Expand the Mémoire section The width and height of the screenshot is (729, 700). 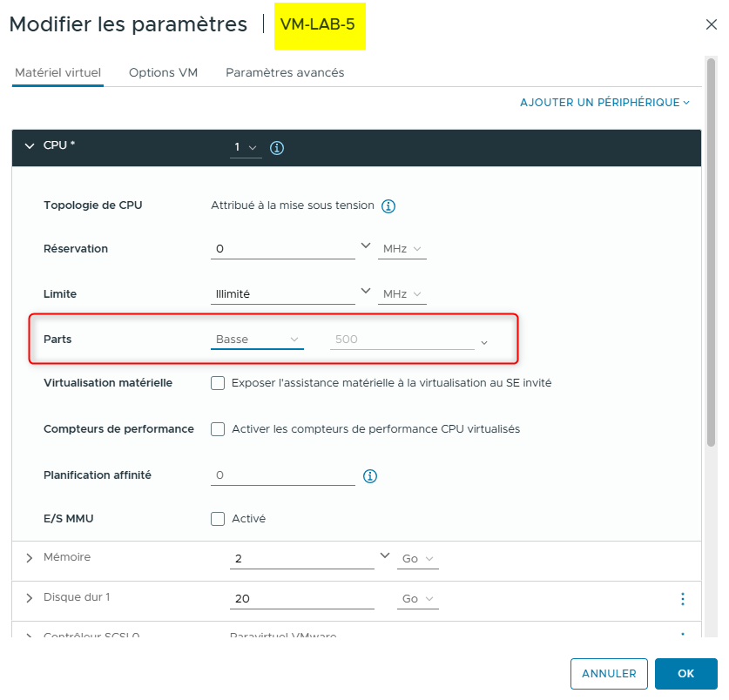pyautogui.click(x=30, y=557)
